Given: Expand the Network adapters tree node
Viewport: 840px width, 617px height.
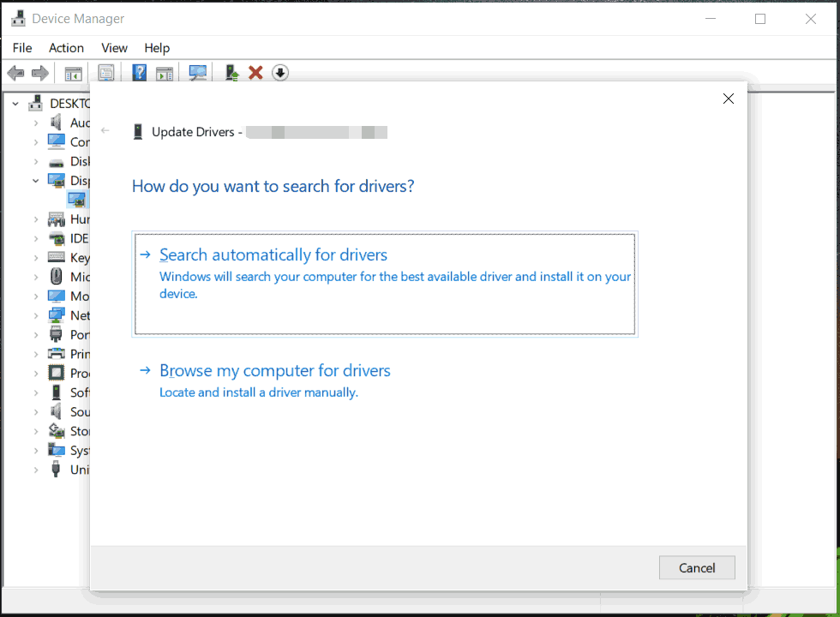Looking at the screenshot, I should [x=36, y=315].
